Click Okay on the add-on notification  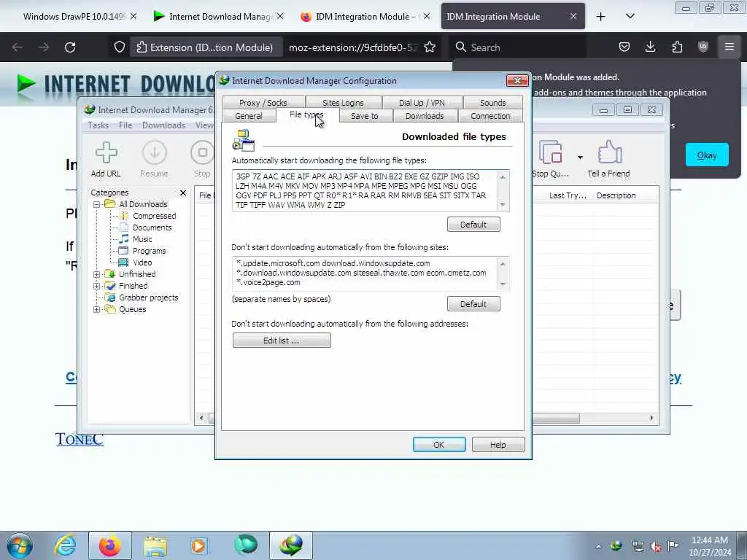point(706,155)
